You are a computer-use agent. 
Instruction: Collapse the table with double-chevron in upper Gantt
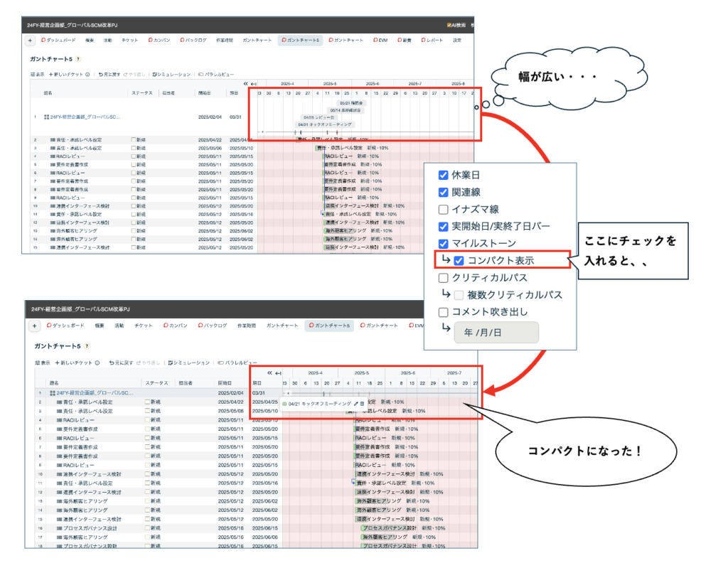[245, 83]
